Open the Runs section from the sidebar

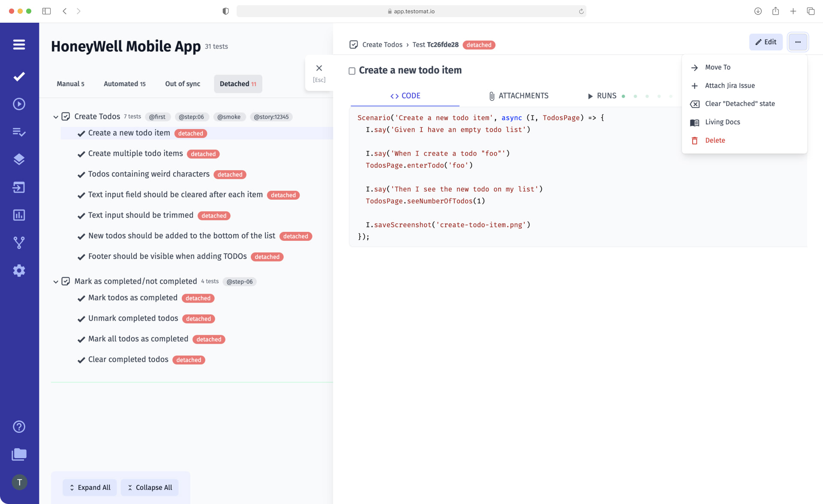click(x=19, y=104)
